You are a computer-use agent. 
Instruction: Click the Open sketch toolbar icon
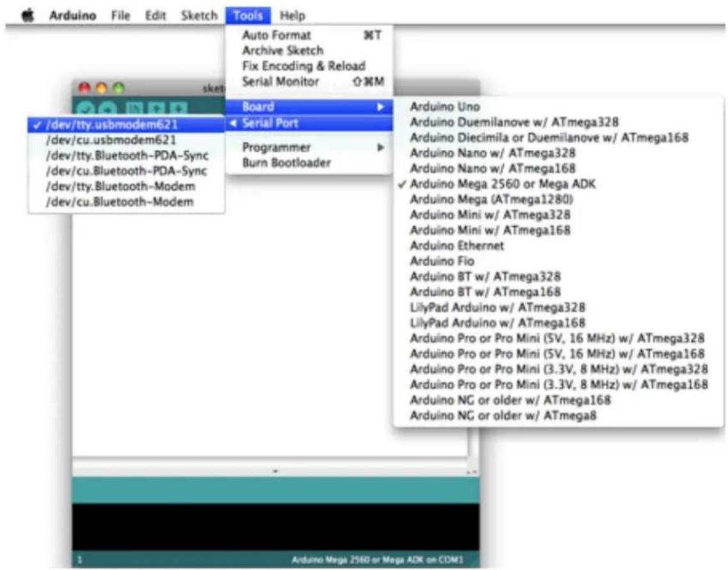(156, 109)
